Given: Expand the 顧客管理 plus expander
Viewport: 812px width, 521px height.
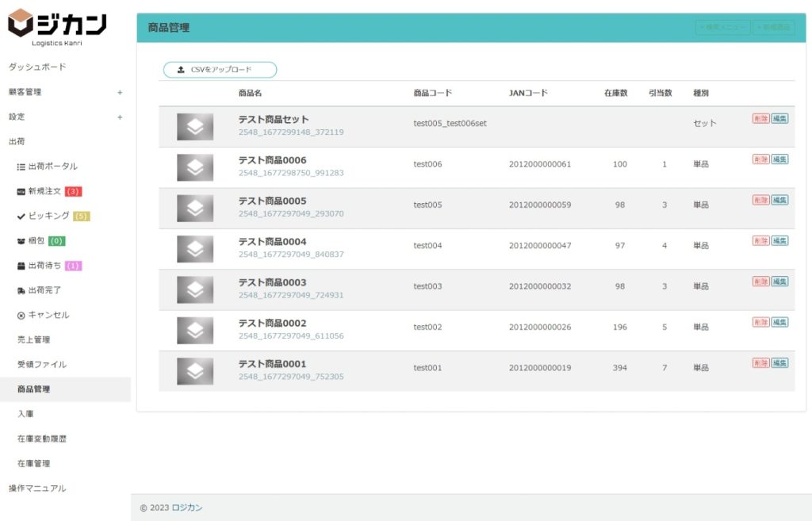Looking at the screenshot, I should coord(120,92).
